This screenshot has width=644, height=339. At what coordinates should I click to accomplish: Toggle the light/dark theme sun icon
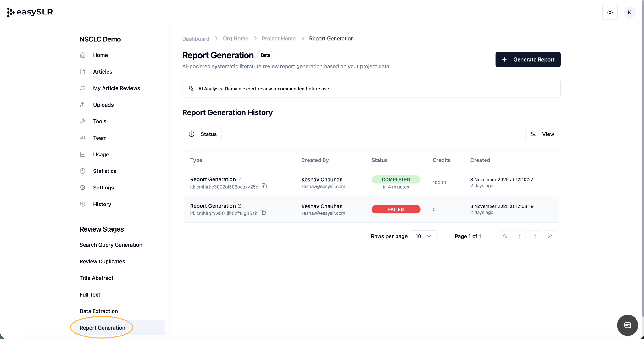(610, 13)
